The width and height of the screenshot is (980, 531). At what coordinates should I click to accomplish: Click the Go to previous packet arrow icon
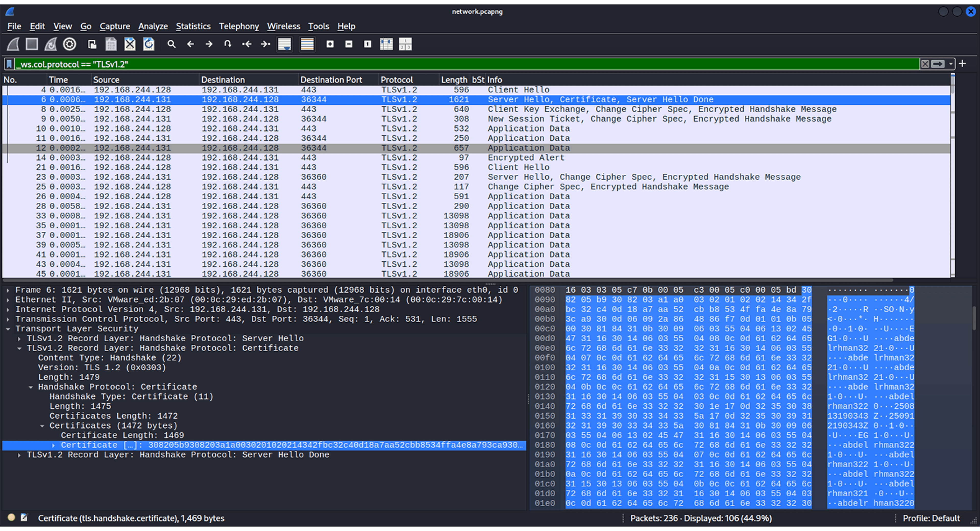click(191, 44)
